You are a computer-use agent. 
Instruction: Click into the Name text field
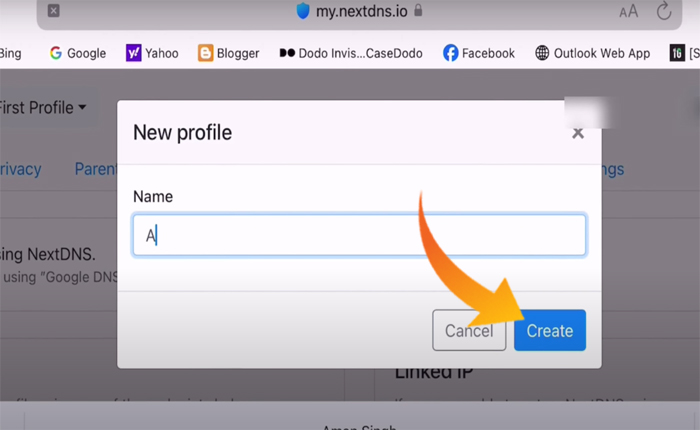click(x=359, y=235)
